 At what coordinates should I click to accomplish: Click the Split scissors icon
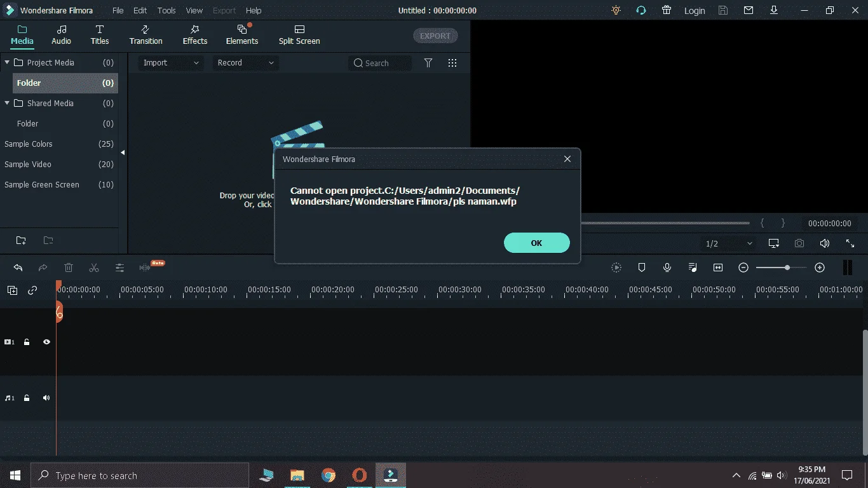94,268
